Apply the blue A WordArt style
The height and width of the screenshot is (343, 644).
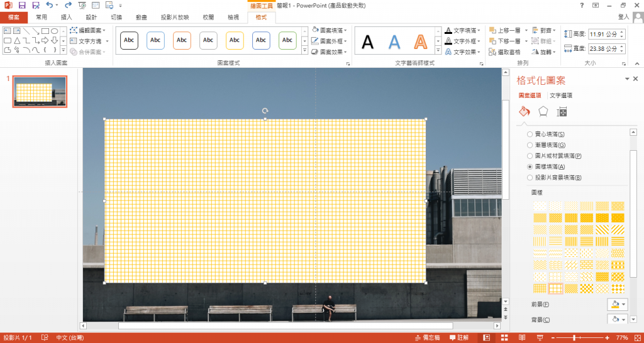(394, 41)
